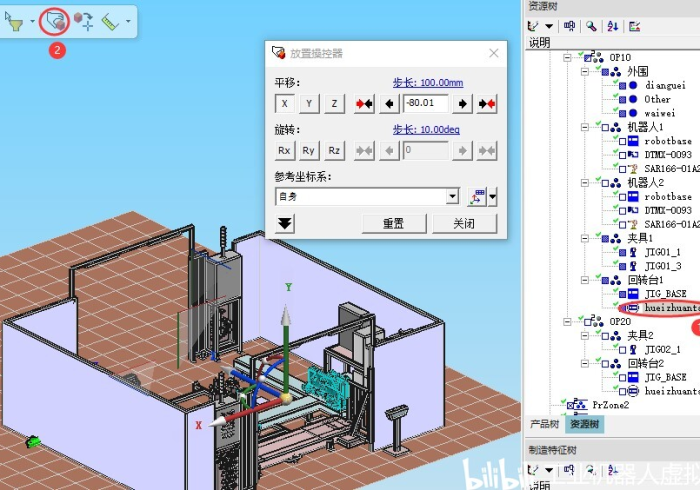
Task: Toggle the Rz rotation axis button
Action: (x=335, y=150)
